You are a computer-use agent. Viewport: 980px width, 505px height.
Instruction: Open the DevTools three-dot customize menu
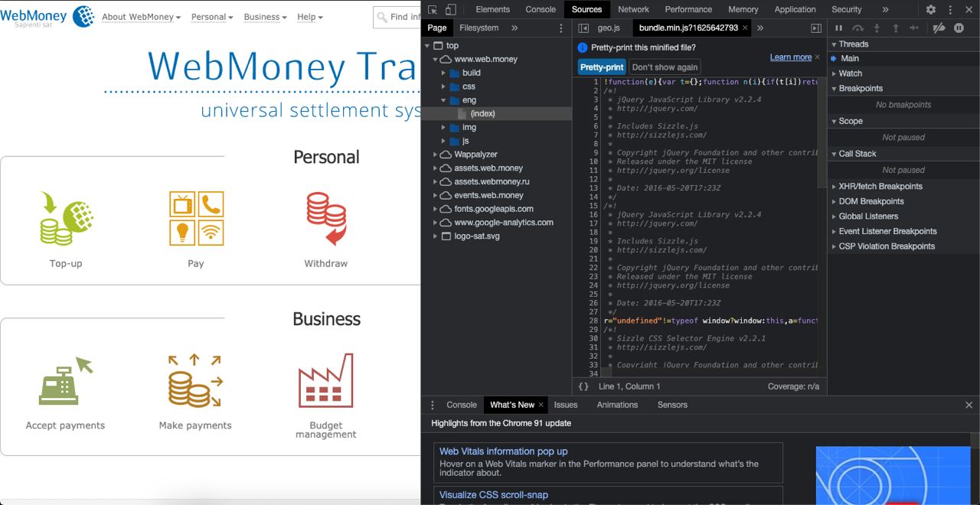(951, 9)
